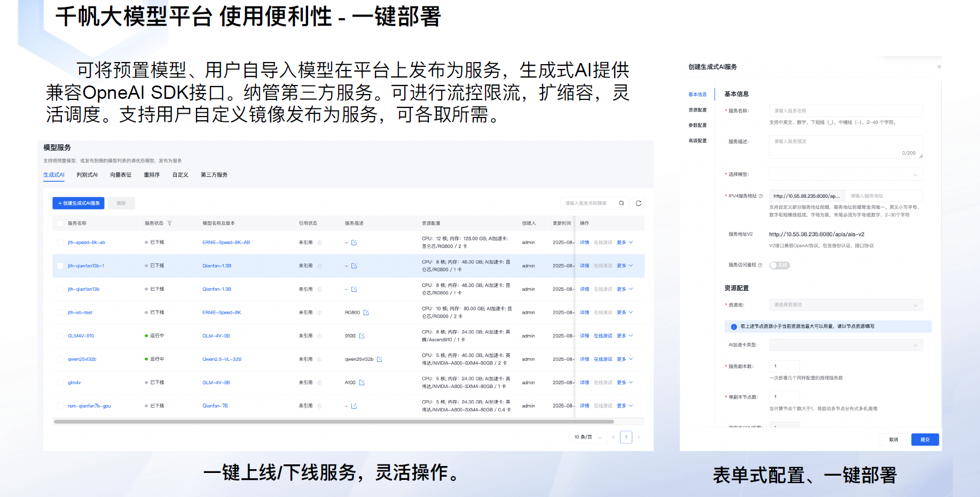The image size is (980, 497).
Task: Click the horizontal scrollbar under the table
Action: 334,422
